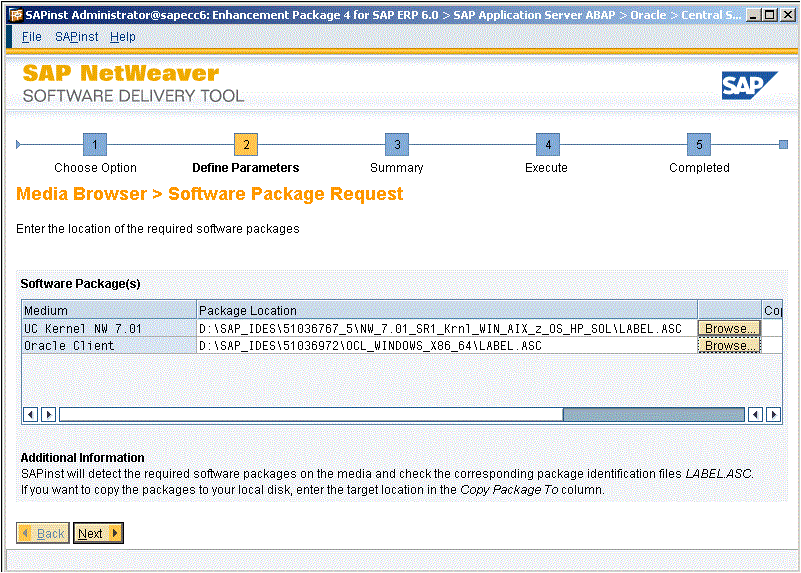Click the Back button

pyautogui.click(x=43, y=533)
